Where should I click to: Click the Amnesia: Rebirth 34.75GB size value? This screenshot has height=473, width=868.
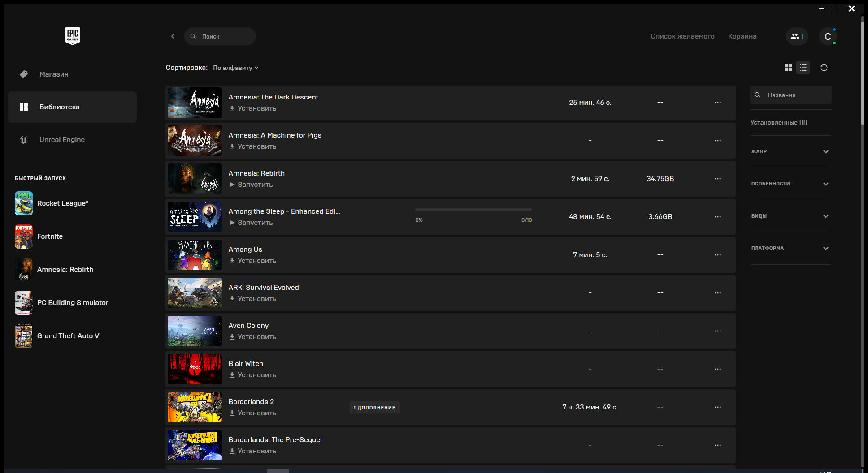point(660,179)
